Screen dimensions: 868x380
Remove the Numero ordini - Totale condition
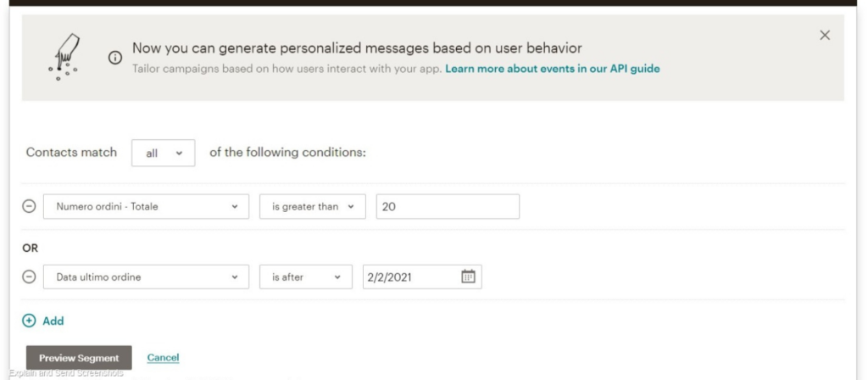(29, 207)
